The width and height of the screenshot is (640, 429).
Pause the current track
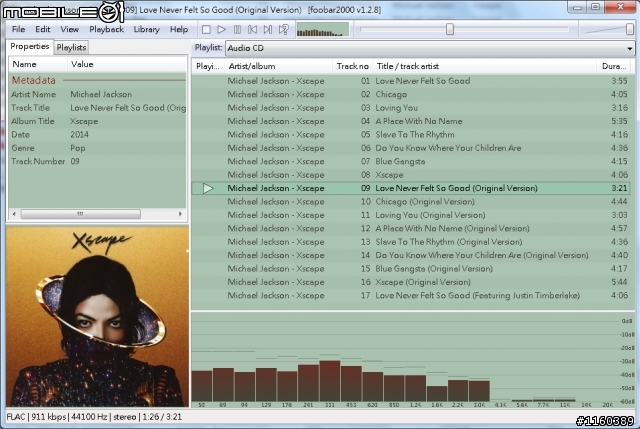[237, 29]
